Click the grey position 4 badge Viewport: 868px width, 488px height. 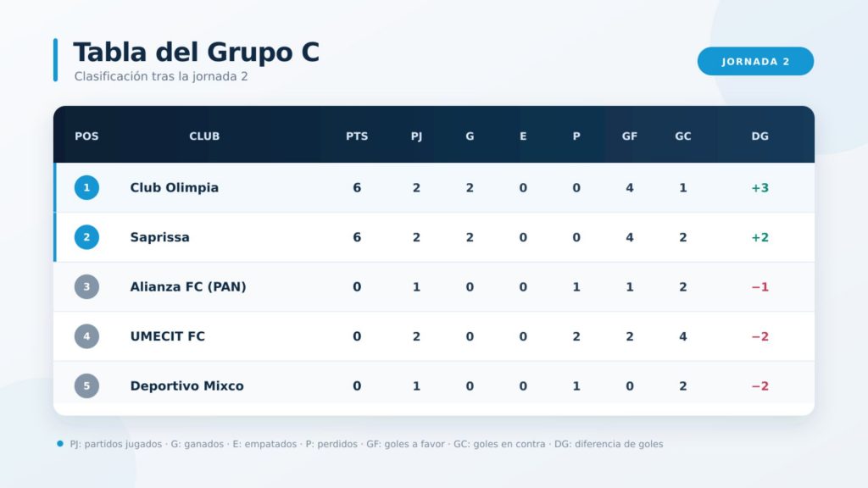point(86,336)
